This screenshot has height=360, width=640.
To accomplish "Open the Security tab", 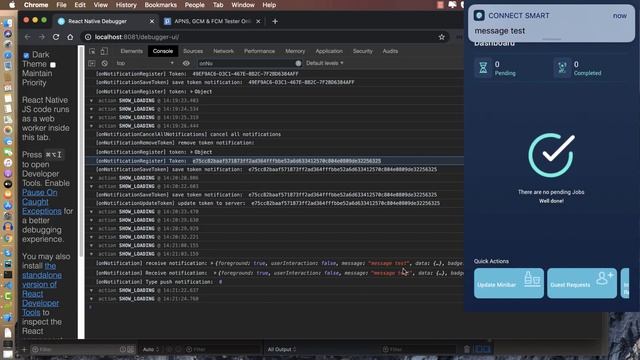I will 362,51.
